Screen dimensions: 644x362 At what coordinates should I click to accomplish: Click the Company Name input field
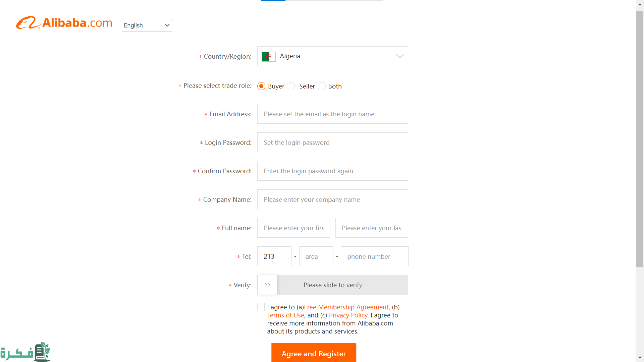[x=332, y=199]
